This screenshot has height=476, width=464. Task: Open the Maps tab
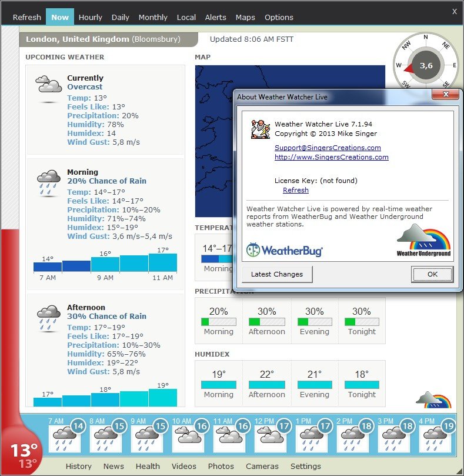(245, 17)
